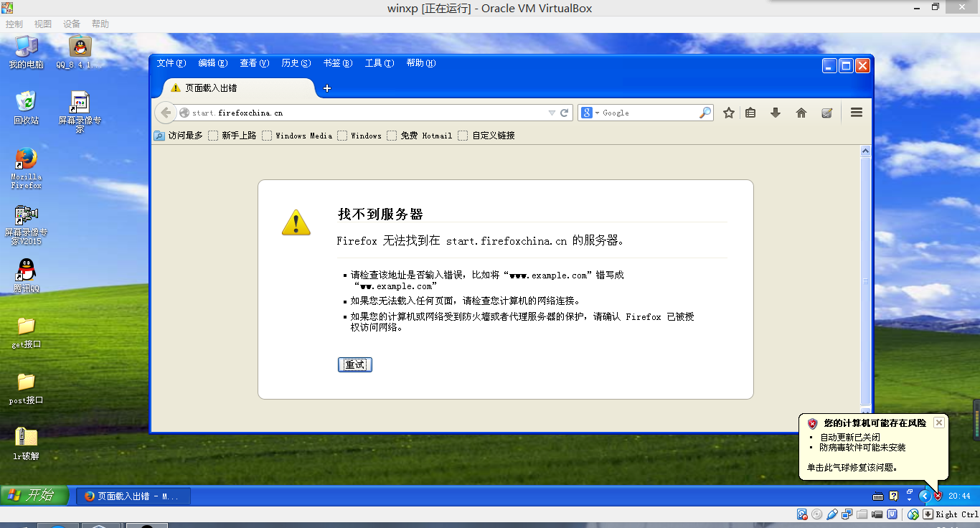Open the 历史 menu

tap(296, 63)
